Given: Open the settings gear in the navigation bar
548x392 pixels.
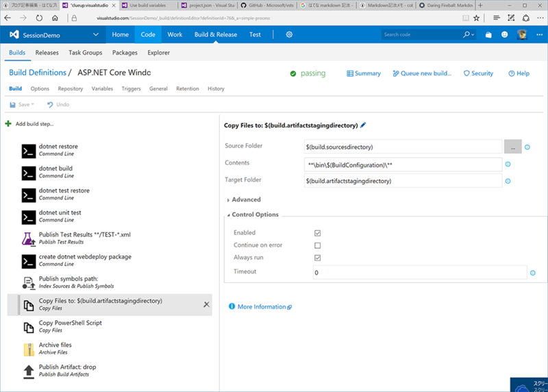Looking at the screenshot, I should point(289,35).
